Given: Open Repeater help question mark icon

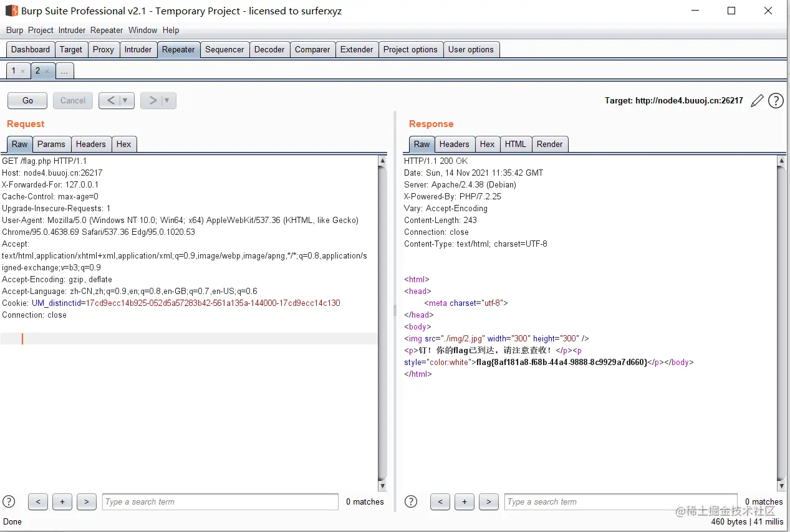Looking at the screenshot, I should [776, 101].
